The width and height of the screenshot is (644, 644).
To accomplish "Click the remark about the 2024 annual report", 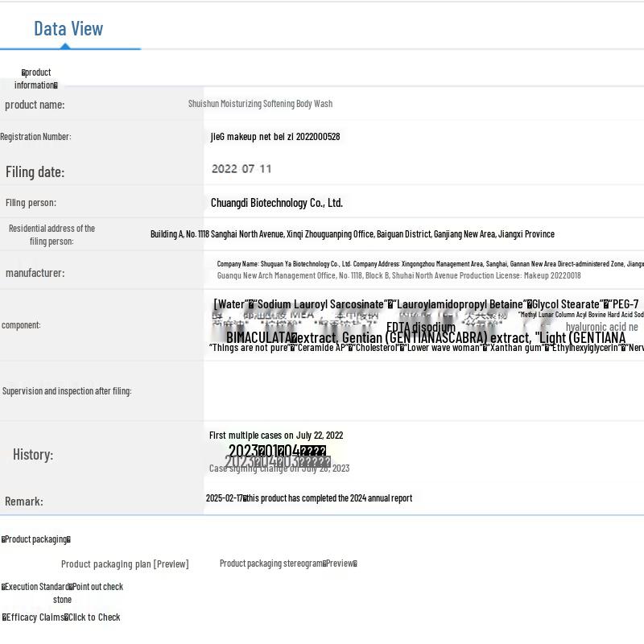I will [309, 498].
